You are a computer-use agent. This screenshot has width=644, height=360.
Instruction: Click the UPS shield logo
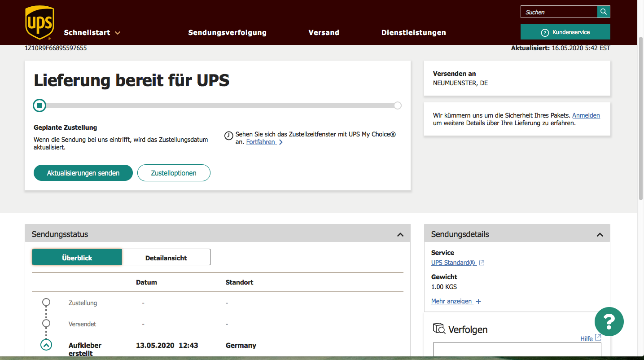tap(39, 22)
